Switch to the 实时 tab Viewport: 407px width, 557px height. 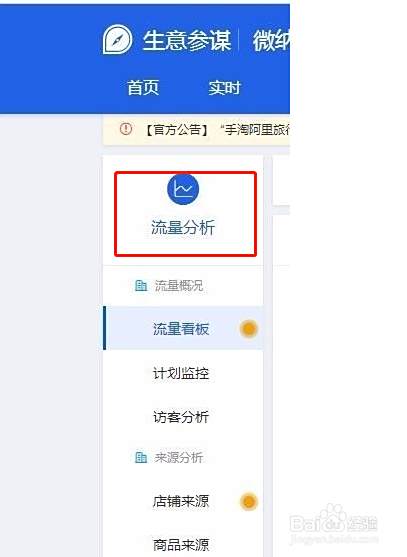(224, 88)
